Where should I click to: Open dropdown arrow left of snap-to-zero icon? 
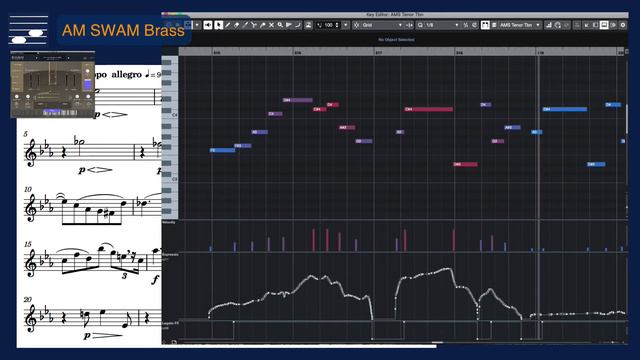pyautogui.click(x=400, y=25)
